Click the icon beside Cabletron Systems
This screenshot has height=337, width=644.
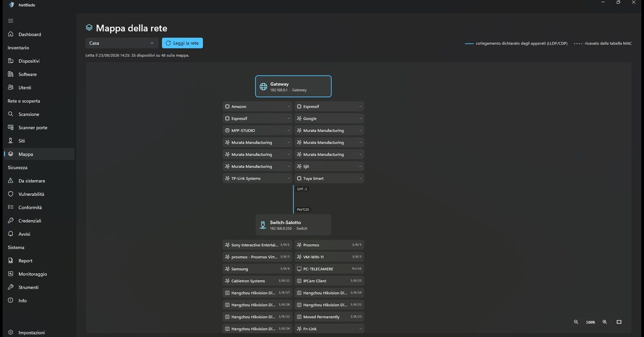point(228,281)
